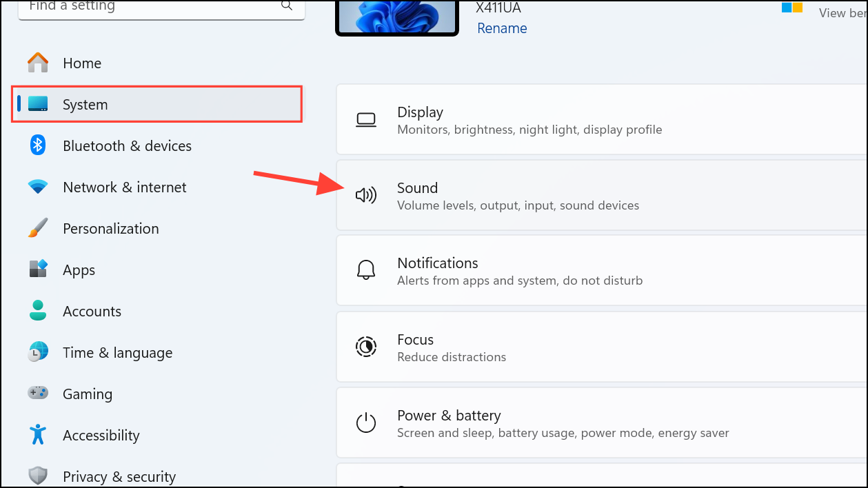Select System in the sidebar navigation
The width and height of the screenshot is (868, 488).
click(85, 104)
